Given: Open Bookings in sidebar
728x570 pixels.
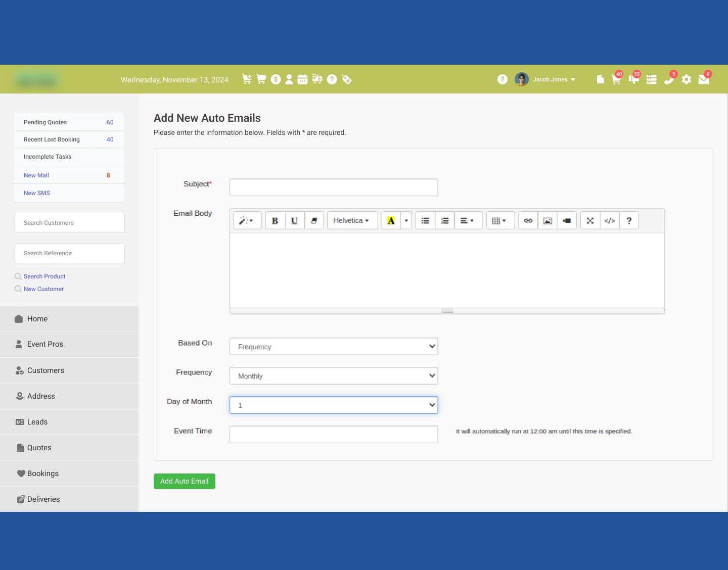Looking at the screenshot, I should (69, 473).
